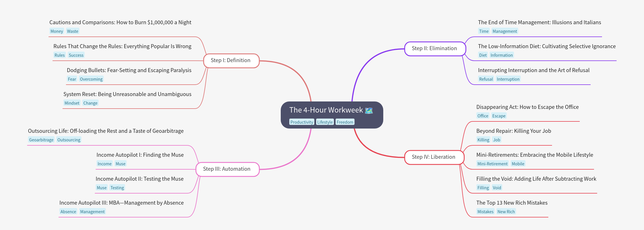Select 'System Reset: Being Unreasonable and Unambiguous'
The height and width of the screenshot is (230, 644).
tap(127, 94)
